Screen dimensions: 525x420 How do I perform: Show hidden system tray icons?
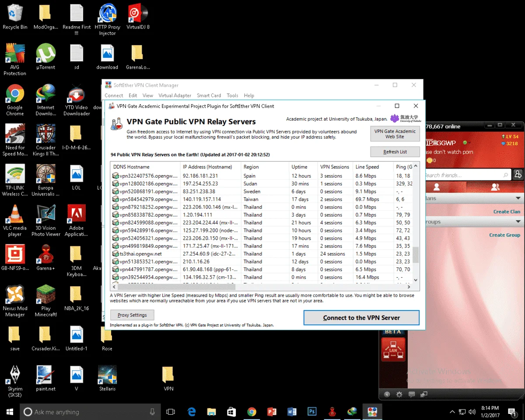(452, 412)
